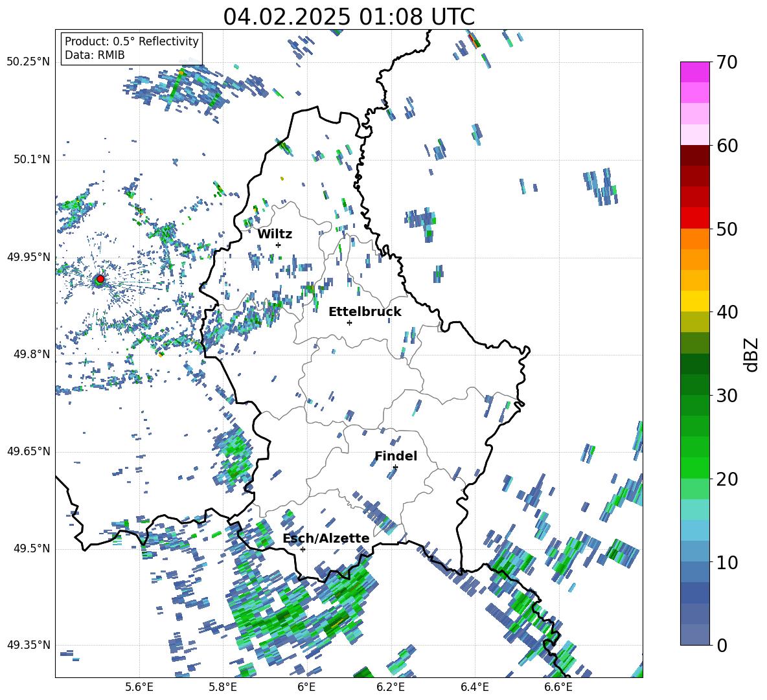Click the 49.65°N latitude label
767x700 pixels.
click(29, 451)
